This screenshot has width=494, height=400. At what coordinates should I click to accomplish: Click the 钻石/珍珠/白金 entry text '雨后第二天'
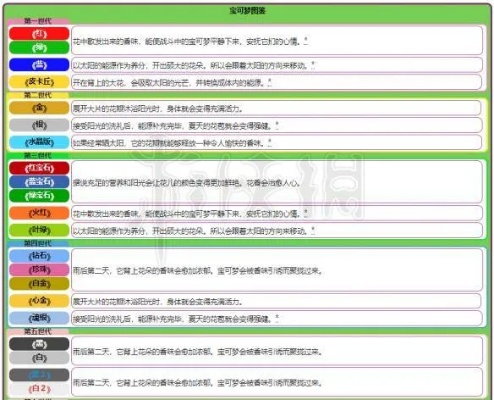tap(91, 271)
